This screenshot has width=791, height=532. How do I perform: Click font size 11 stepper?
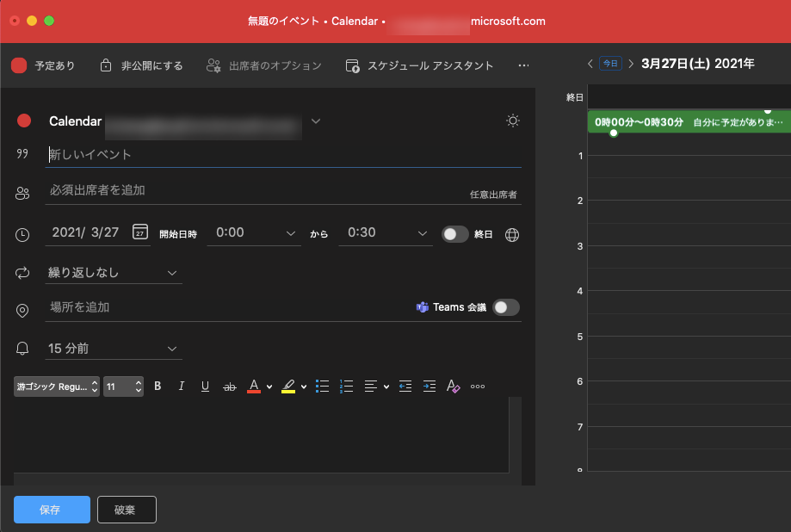[124, 387]
